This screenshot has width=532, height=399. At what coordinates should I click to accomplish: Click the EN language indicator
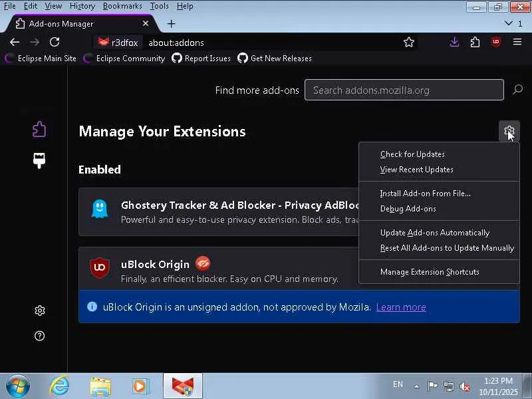[x=398, y=384]
